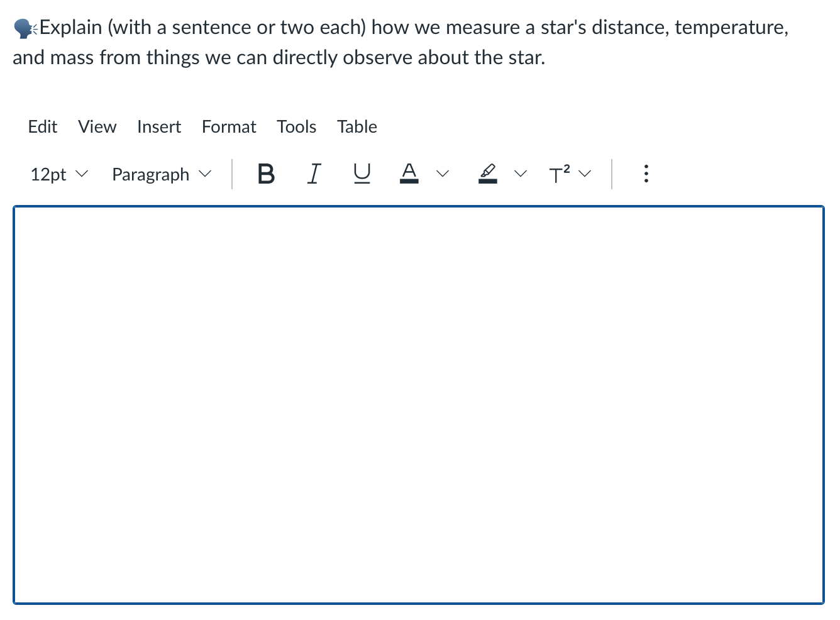Expand the text color picker arrow
The image size is (840, 620).
[x=443, y=174]
